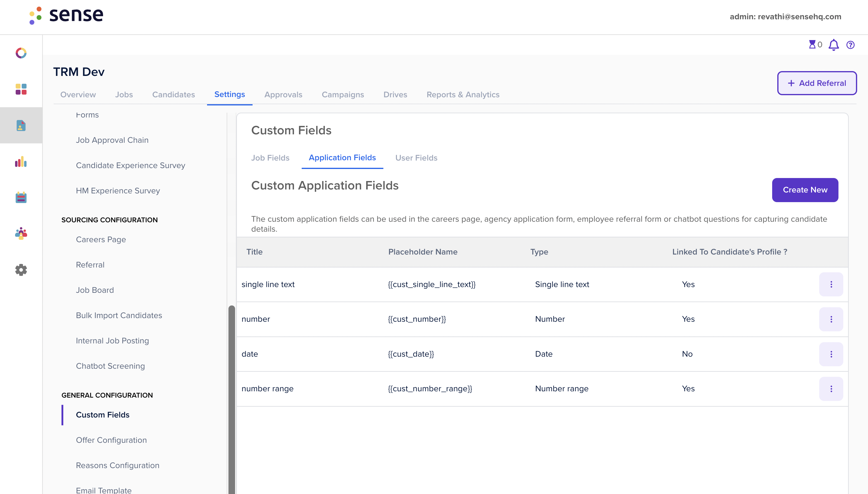The height and width of the screenshot is (494, 868).
Task: Open options menu for date row
Action: (831, 354)
